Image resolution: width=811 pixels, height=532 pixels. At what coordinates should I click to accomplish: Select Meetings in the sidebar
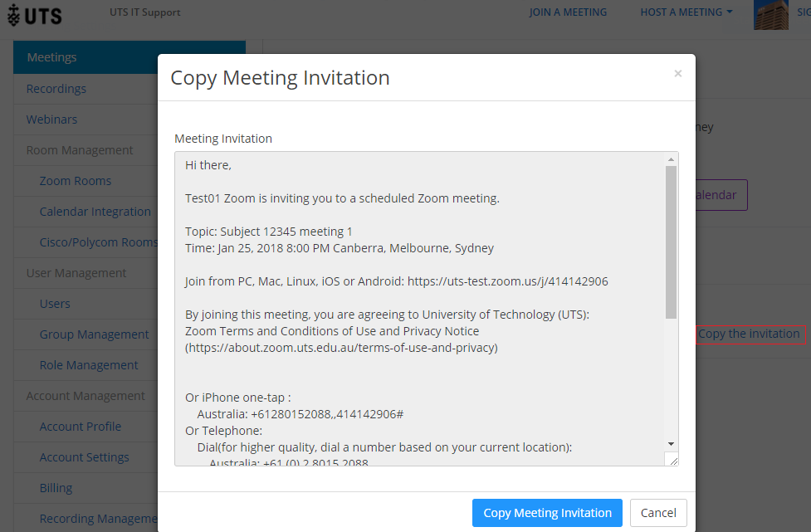pyautogui.click(x=51, y=57)
